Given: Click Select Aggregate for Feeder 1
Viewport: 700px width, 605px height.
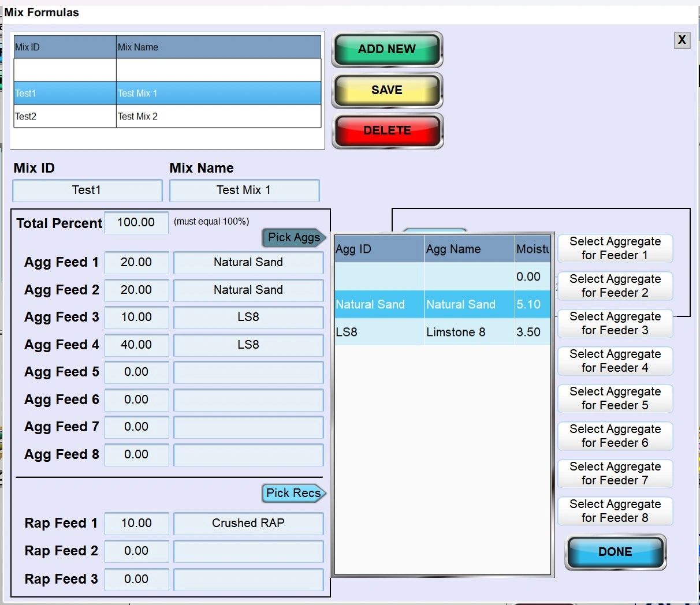Looking at the screenshot, I should (615, 248).
